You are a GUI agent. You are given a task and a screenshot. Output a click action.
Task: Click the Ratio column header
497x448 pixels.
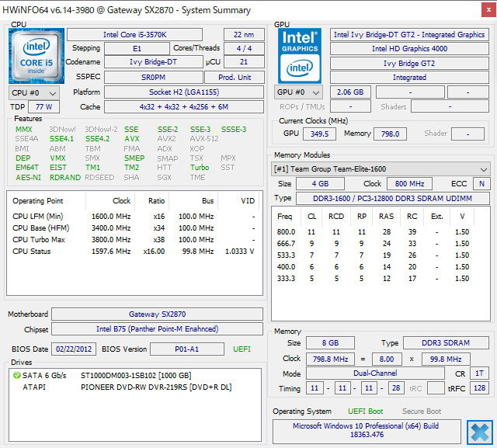(156, 201)
